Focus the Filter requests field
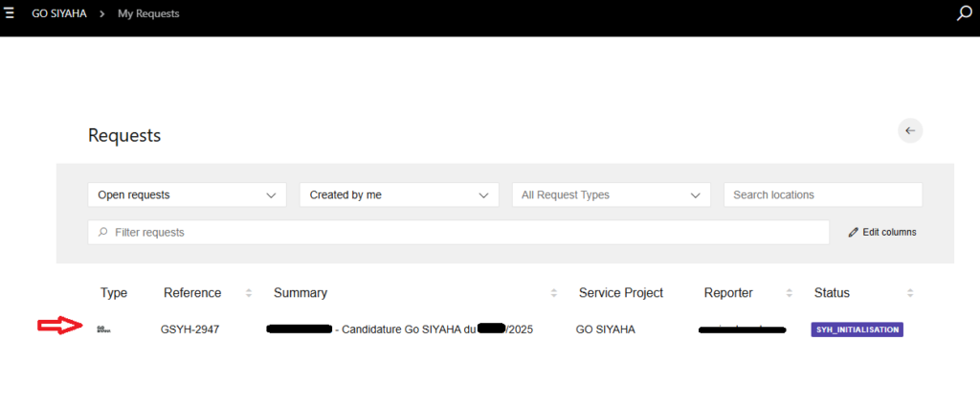The width and height of the screenshot is (980, 409). (x=458, y=232)
